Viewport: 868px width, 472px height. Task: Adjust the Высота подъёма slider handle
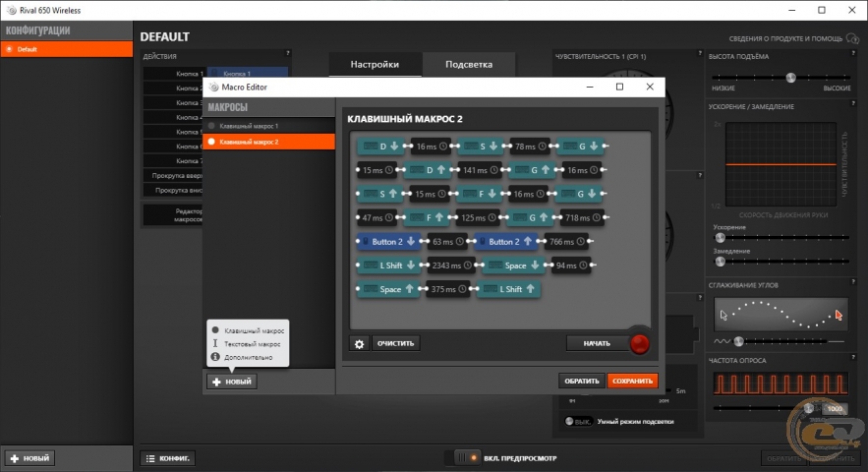tap(791, 78)
